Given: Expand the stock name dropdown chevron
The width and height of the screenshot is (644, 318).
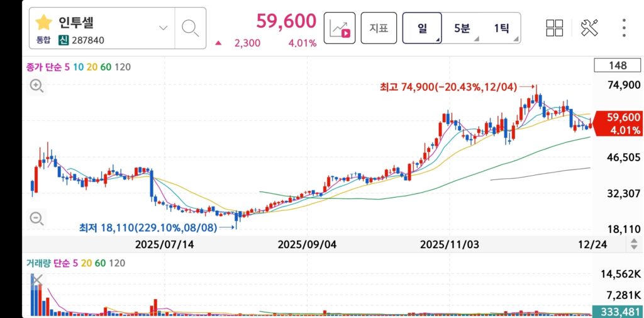Looking at the screenshot, I should (164, 28).
